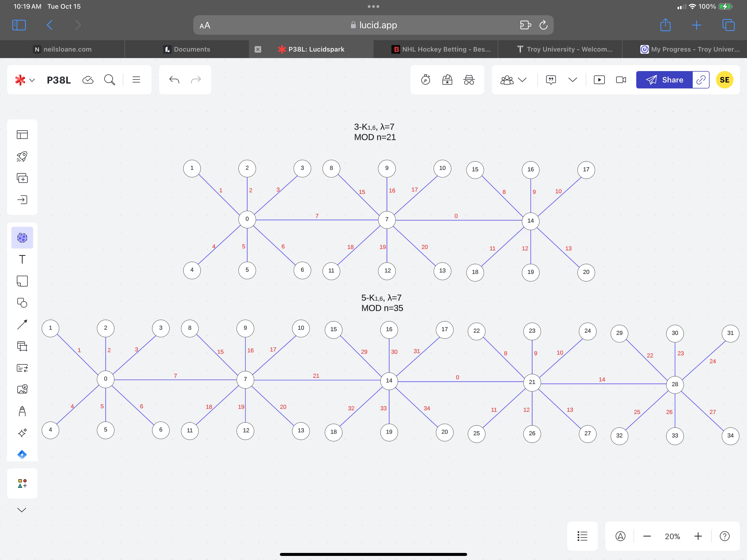Expand the Lucidspark logo menu

click(25, 80)
